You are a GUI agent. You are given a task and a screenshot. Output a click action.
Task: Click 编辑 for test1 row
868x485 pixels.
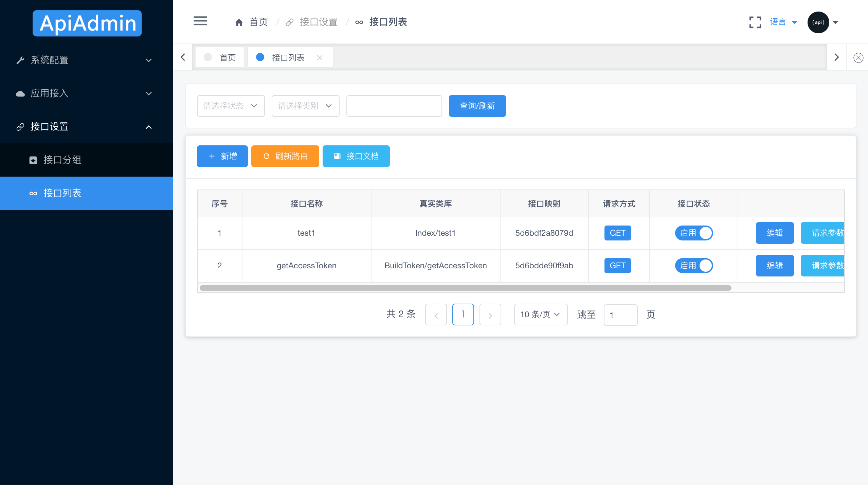pos(775,233)
